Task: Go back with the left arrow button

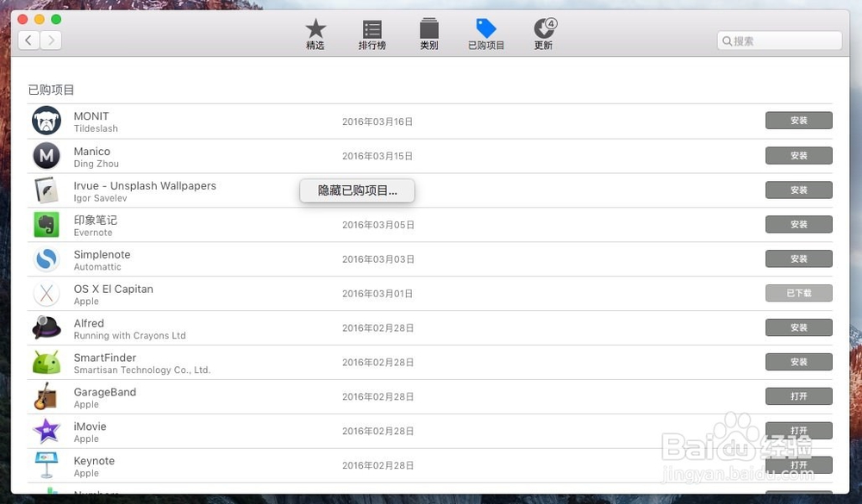Action: click(28, 40)
